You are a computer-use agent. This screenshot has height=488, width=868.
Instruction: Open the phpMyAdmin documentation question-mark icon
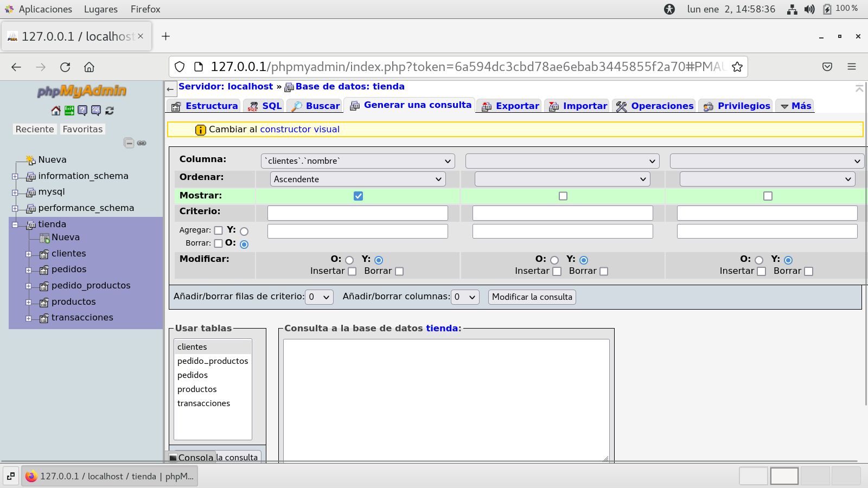[82, 111]
